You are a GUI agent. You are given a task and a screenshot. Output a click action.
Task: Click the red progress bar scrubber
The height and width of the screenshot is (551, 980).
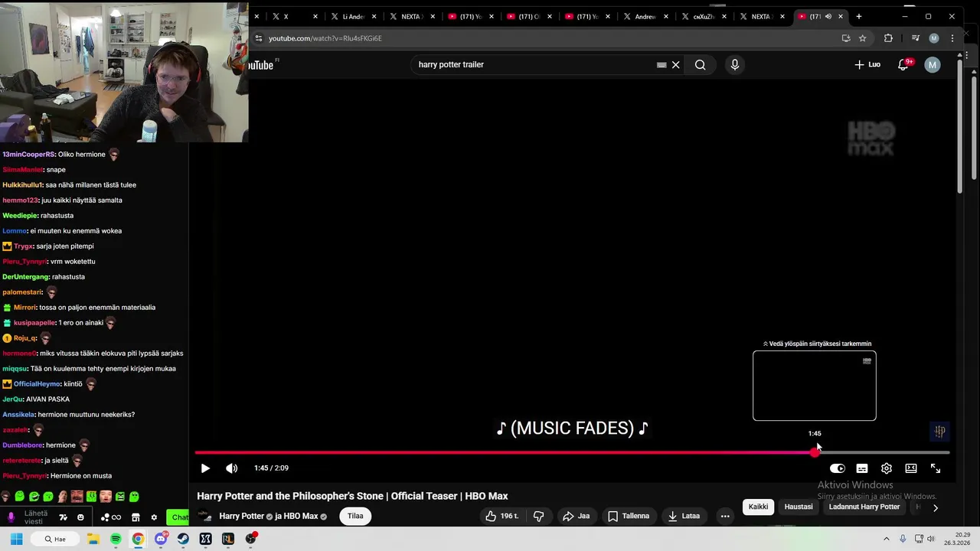tap(815, 452)
